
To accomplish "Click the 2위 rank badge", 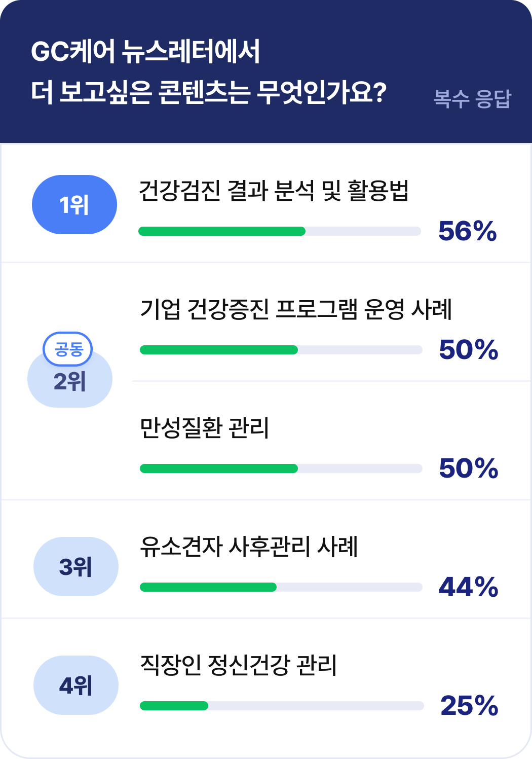I will [x=70, y=380].
